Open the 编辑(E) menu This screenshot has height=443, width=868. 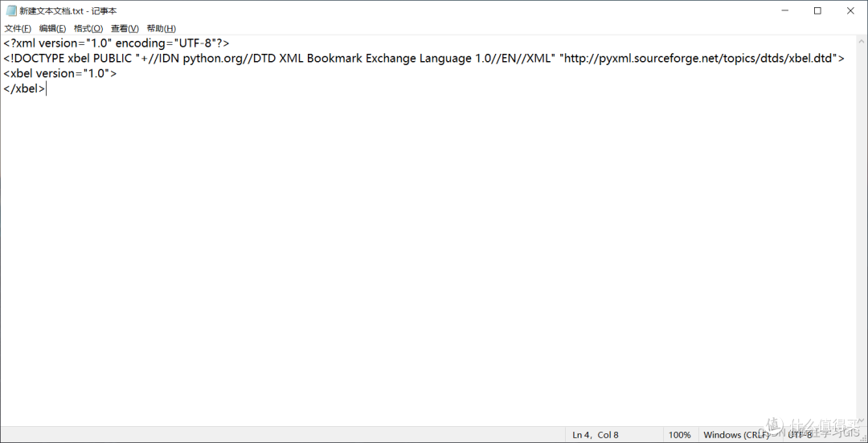tap(52, 28)
